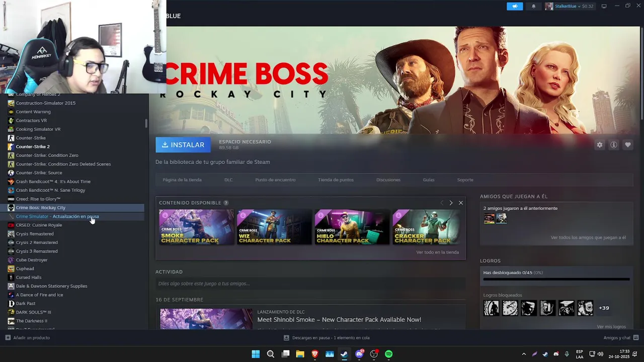Open Spotify from taskbar
The height and width of the screenshot is (362, 644).
click(388, 354)
